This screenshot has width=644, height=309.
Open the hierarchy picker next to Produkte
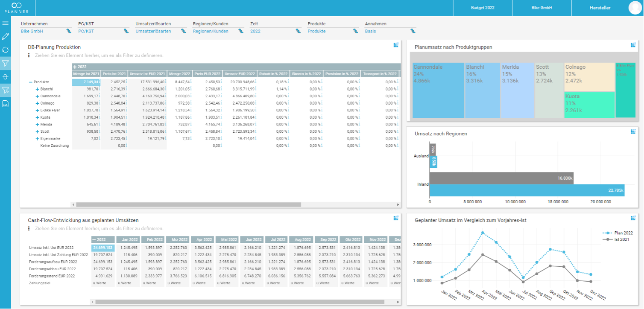tap(356, 31)
